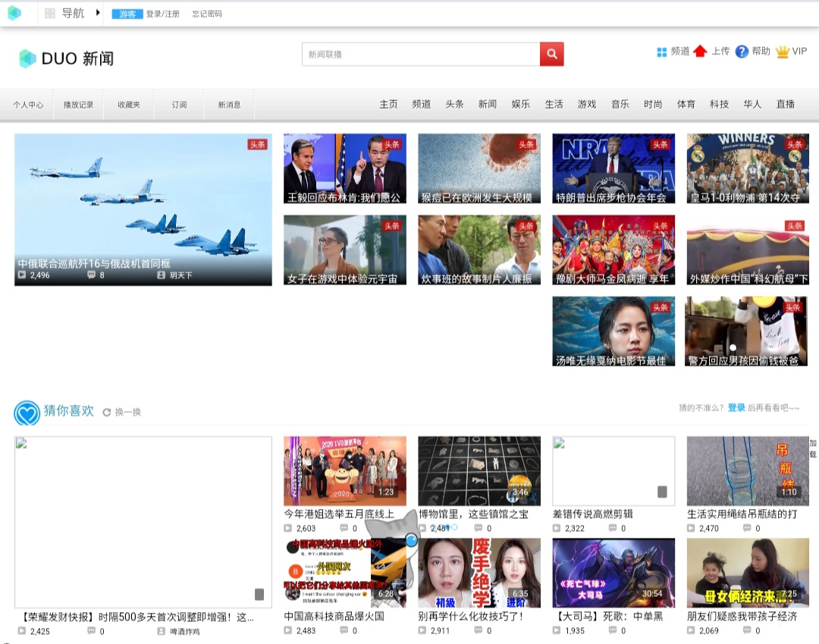Click the 猜你喜欢 heart icon
Image resolution: width=819 pixels, height=644 pixels.
point(27,413)
